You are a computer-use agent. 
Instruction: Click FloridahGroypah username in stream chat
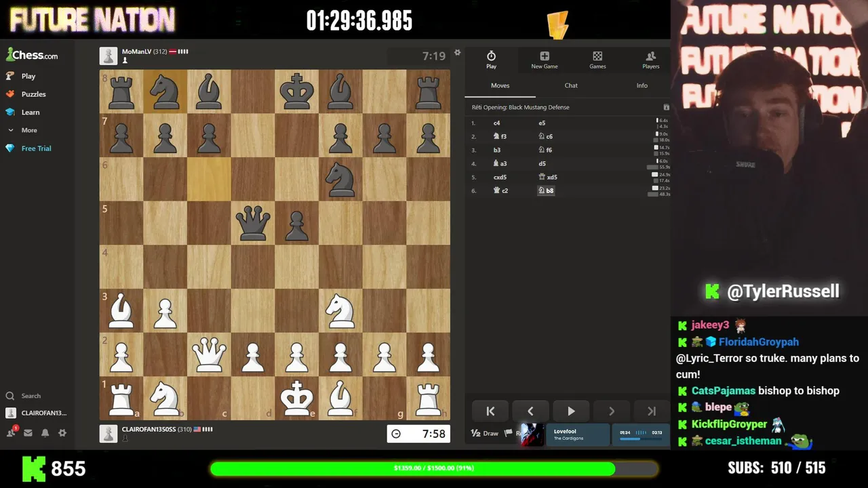coord(758,342)
